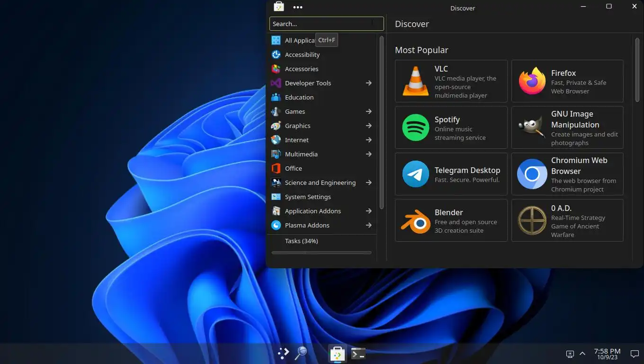Click inside the Search field

[x=327, y=24]
